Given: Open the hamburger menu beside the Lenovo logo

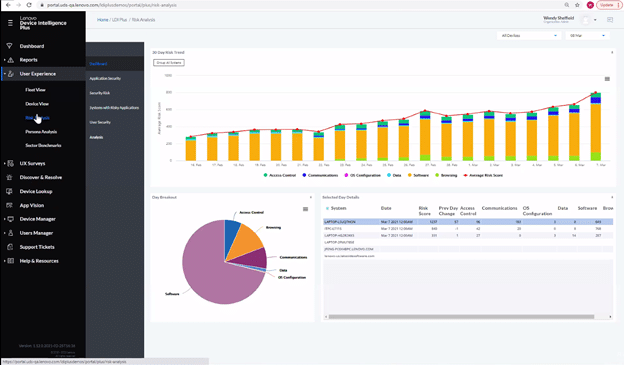Looking at the screenshot, I should (10, 23).
